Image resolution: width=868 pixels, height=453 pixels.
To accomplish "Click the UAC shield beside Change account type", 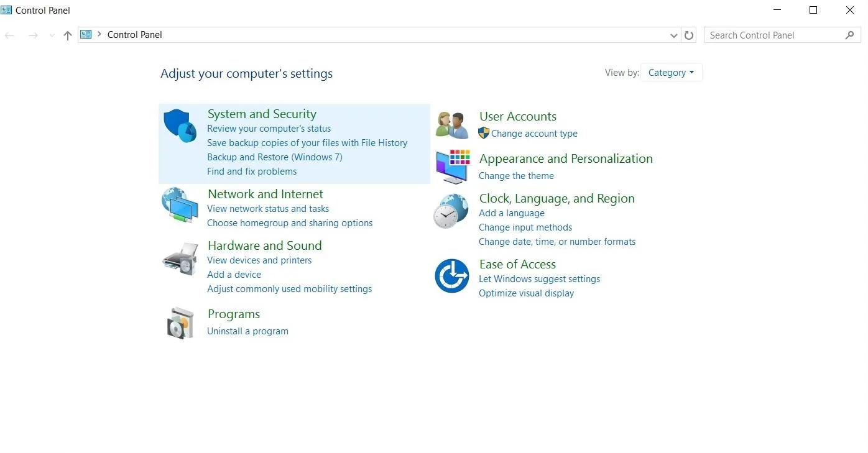I will click(x=484, y=133).
